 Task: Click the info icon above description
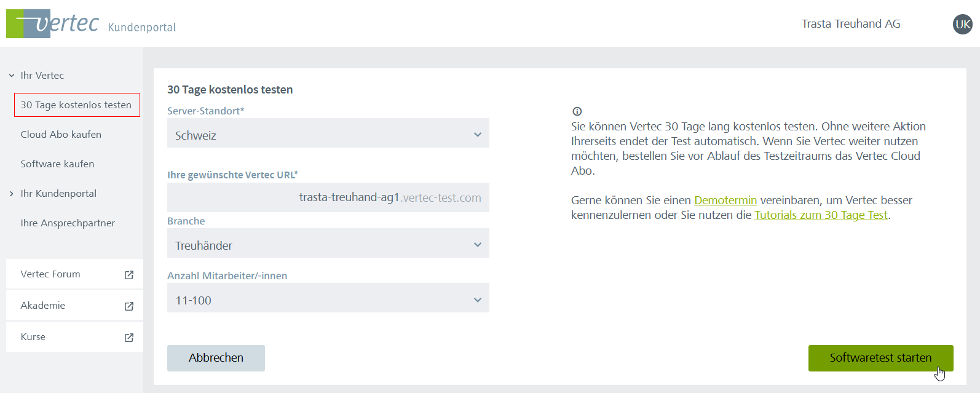click(x=577, y=111)
